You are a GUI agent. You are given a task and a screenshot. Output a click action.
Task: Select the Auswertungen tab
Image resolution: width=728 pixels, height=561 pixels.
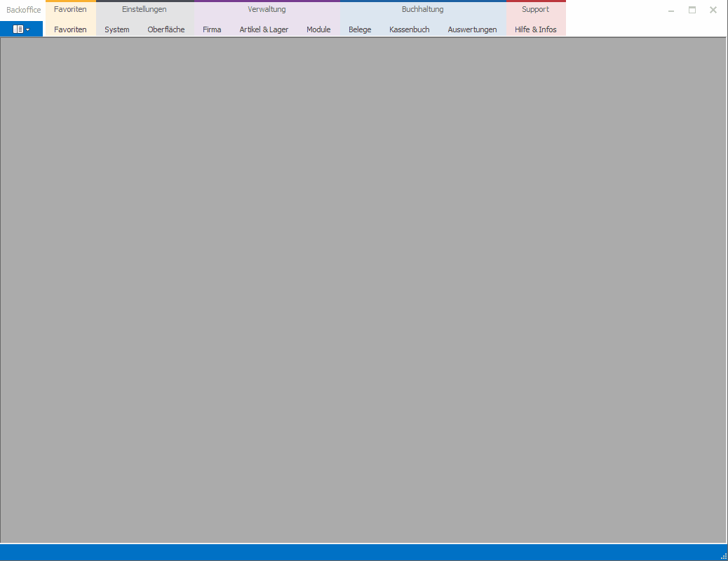[472, 29]
